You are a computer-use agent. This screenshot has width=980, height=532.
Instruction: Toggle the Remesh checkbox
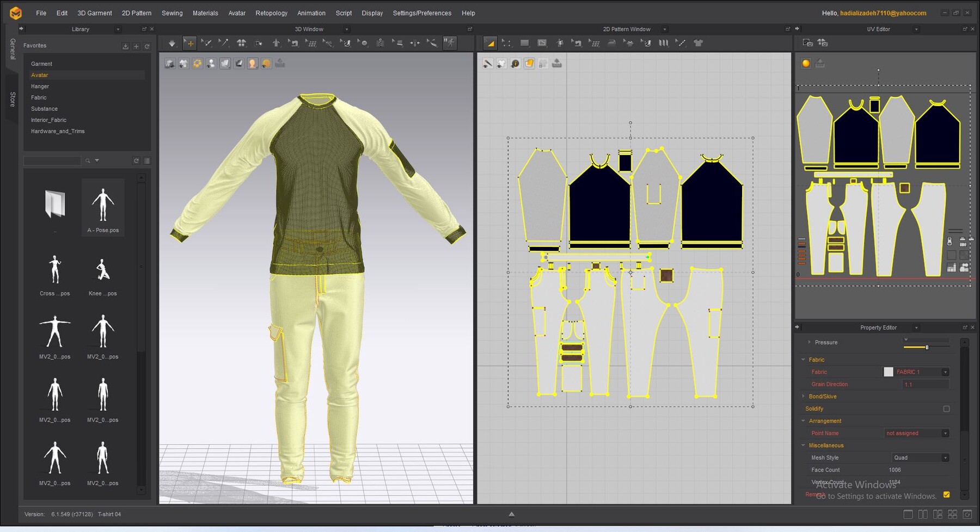coord(946,495)
